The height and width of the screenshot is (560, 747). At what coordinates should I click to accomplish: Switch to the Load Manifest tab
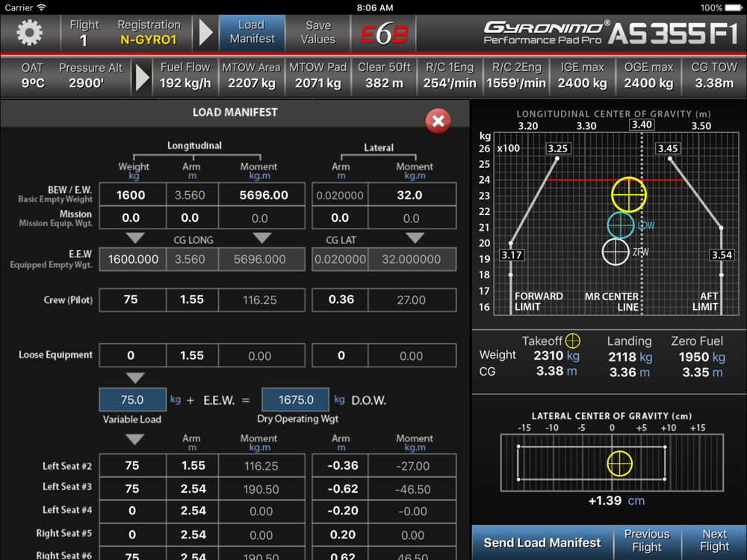tap(252, 32)
